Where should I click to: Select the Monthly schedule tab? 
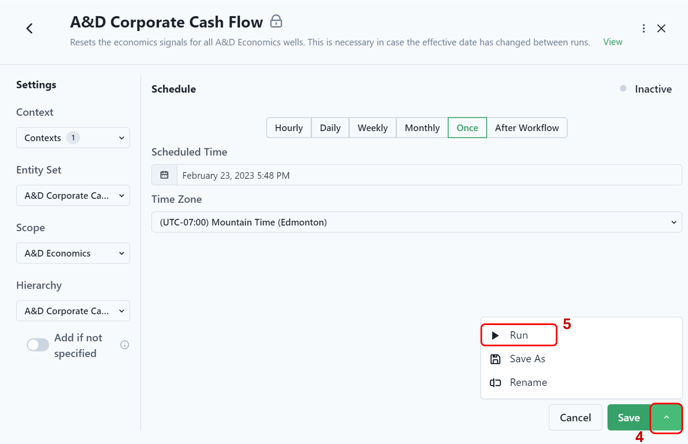422,128
